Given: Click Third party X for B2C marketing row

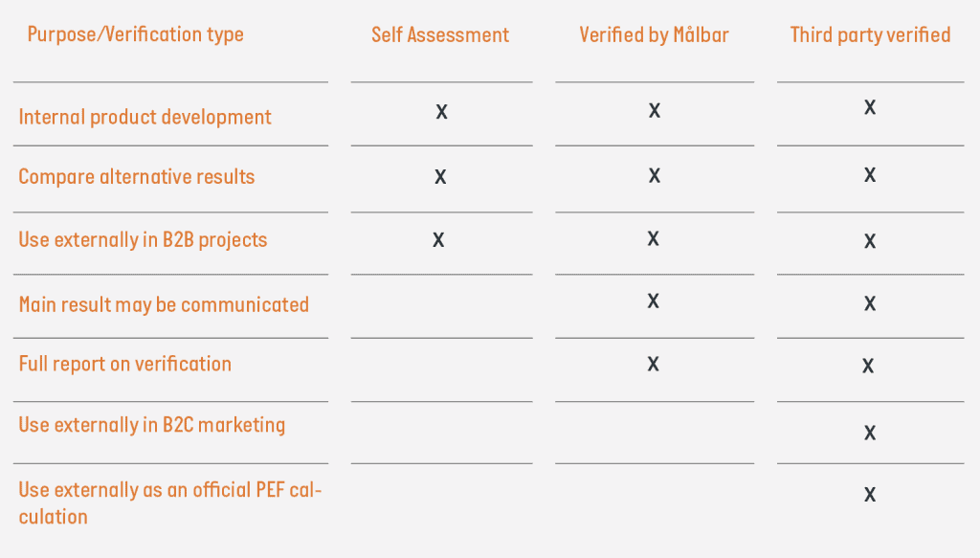Looking at the screenshot, I should [870, 433].
